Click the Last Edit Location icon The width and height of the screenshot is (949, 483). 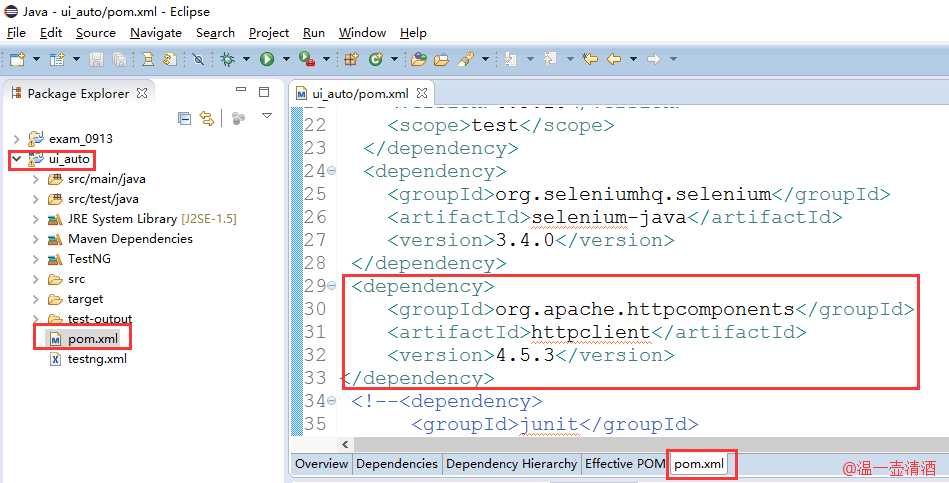pyautogui.click(x=590, y=59)
